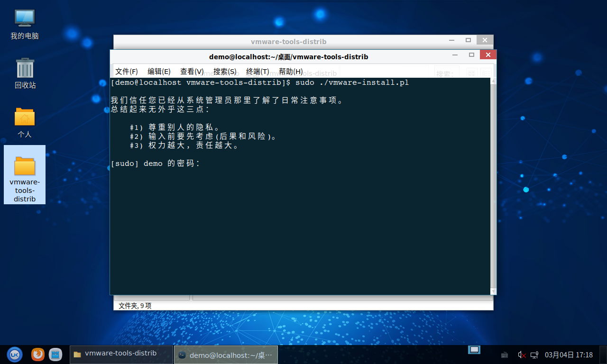Open file manager launcher in taskbar
Screen dimensions: 607x364
pyautogui.click(x=55, y=354)
